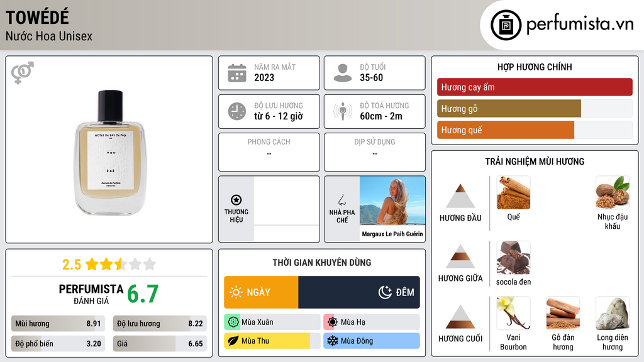The height and width of the screenshot is (362, 644).
Task: Click the Mùa Đông season label
Action: [357, 341]
